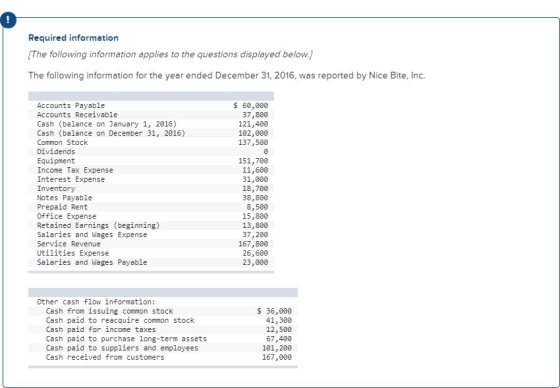Click Cash balance on December 31, 2016
The height and width of the screenshot is (388, 560).
point(111,133)
